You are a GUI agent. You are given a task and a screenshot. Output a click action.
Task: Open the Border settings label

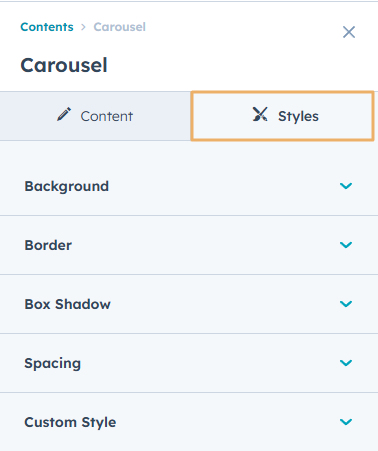coord(48,245)
